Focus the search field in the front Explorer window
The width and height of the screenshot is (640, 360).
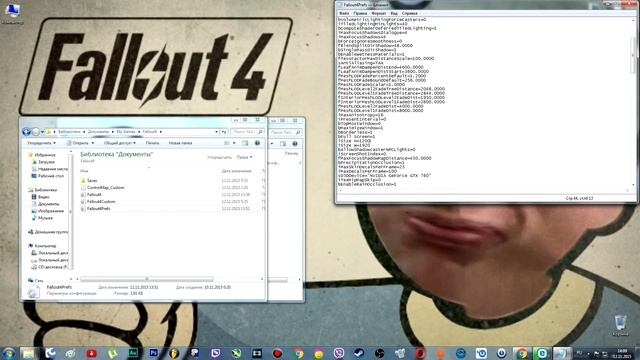[247, 132]
